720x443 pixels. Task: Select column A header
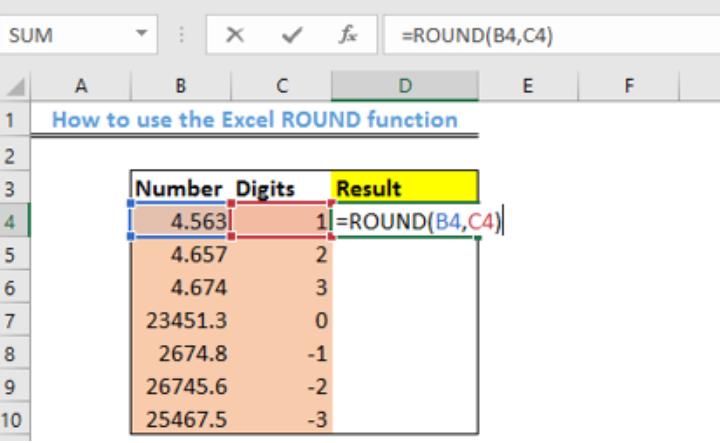coord(81,86)
